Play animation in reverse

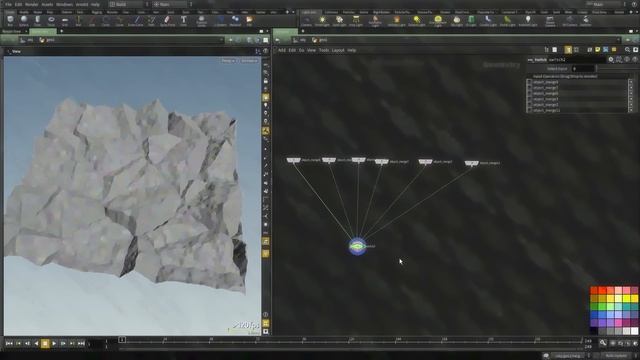pos(36,344)
